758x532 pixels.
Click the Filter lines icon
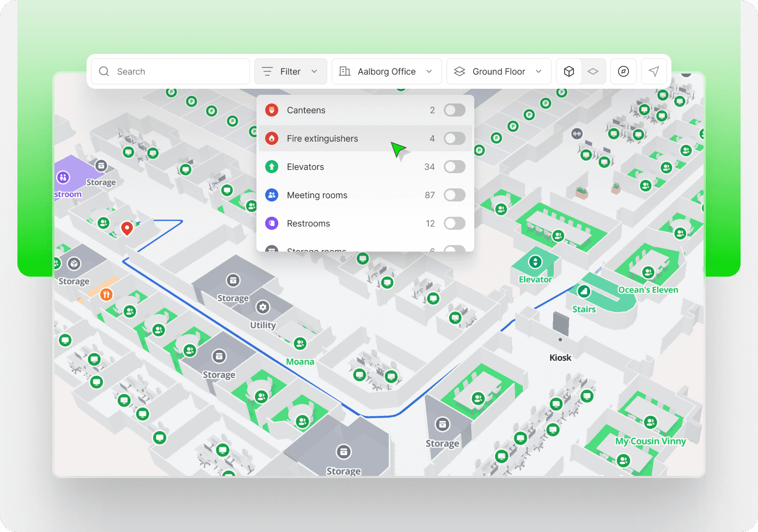coord(267,71)
